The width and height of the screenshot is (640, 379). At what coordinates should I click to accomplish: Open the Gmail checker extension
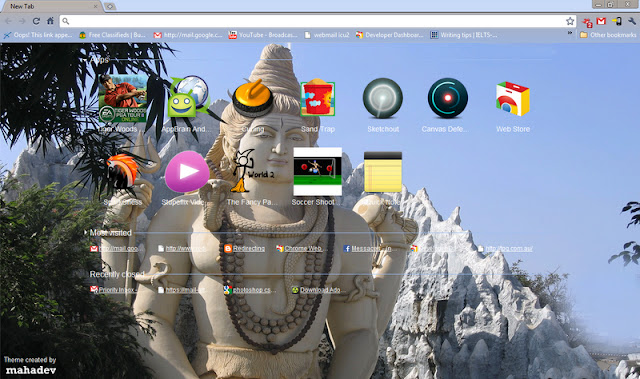click(x=601, y=21)
